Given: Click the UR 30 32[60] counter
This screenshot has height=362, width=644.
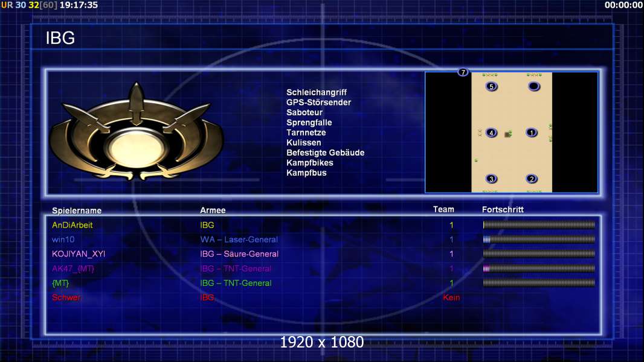Looking at the screenshot, I should [x=29, y=5].
